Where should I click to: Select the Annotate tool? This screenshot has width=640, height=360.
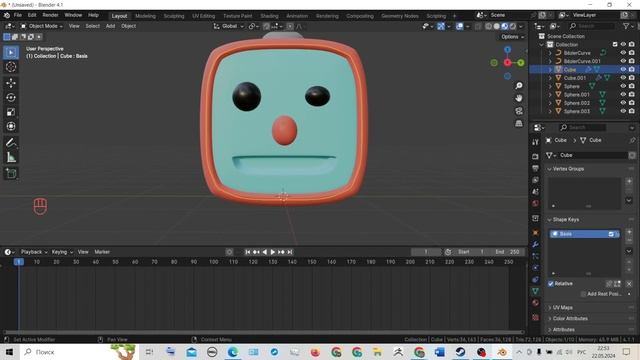11,143
